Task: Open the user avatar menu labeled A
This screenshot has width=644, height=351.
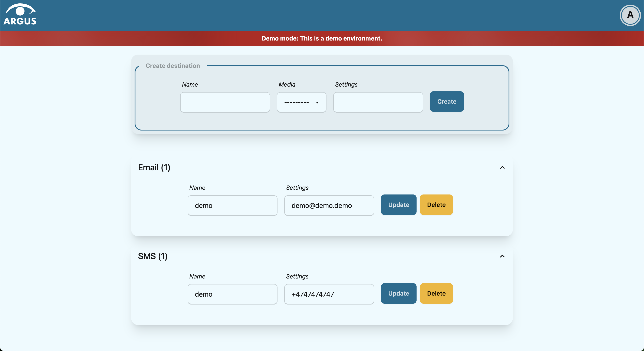Action: (630, 15)
